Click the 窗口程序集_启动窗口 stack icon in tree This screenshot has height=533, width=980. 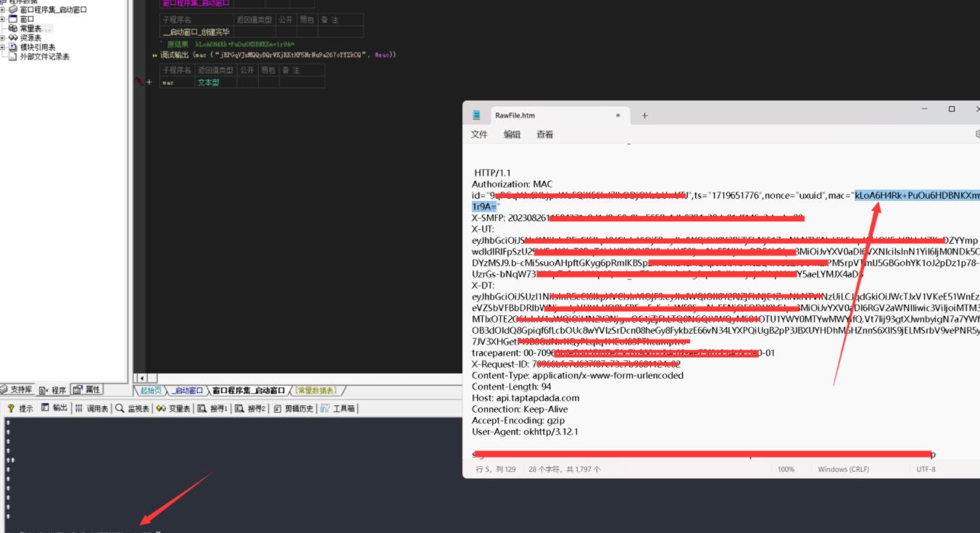point(13,10)
